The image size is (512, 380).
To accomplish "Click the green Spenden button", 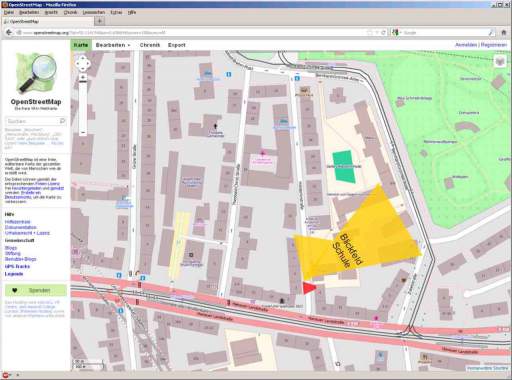I will [36, 290].
